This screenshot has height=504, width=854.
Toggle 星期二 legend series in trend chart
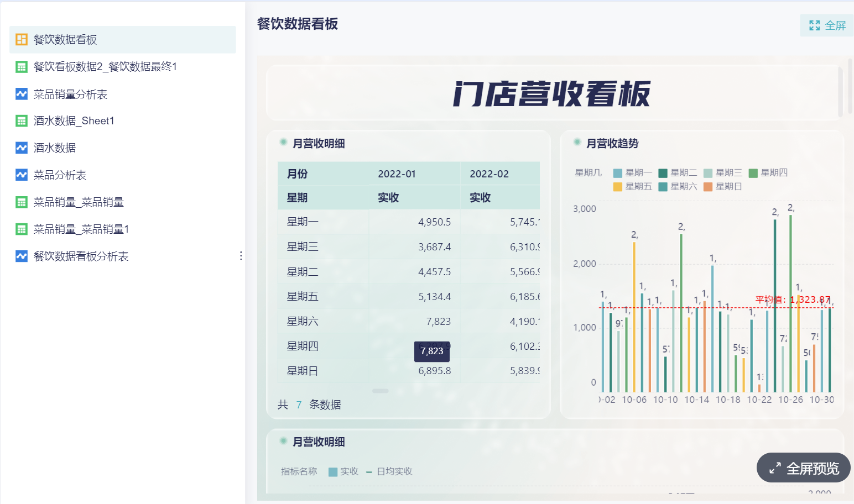[x=678, y=173]
